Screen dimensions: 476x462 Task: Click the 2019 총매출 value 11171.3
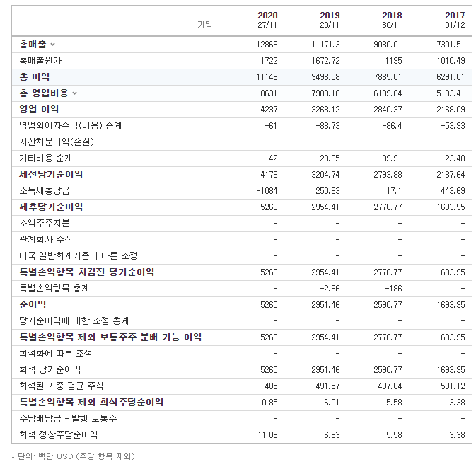[x=325, y=45]
